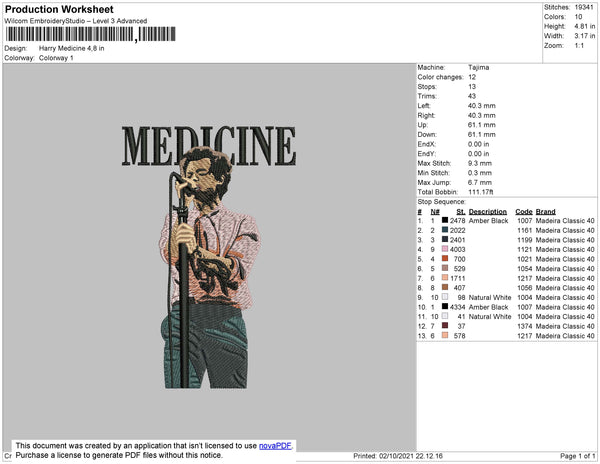600x464 pixels.
Task: Click the 'Right:' label
Action: [x=426, y=115]
